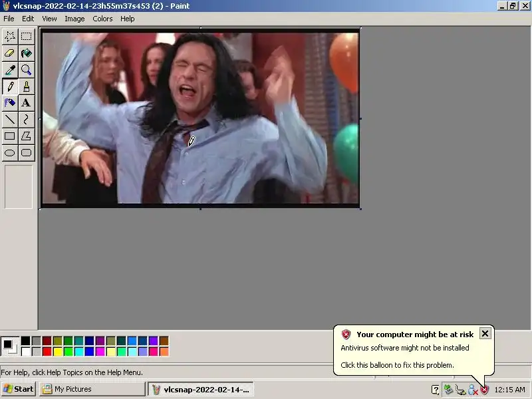Screen dimensions: 532x399
Task: Select the Rounded Rectangle tool
Action: [x=26, y=153]
